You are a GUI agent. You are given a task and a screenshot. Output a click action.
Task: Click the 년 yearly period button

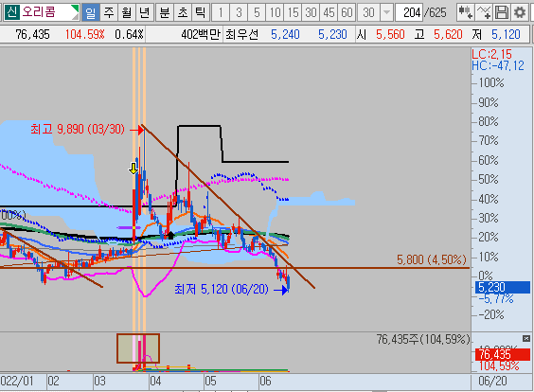pos(145,12)
